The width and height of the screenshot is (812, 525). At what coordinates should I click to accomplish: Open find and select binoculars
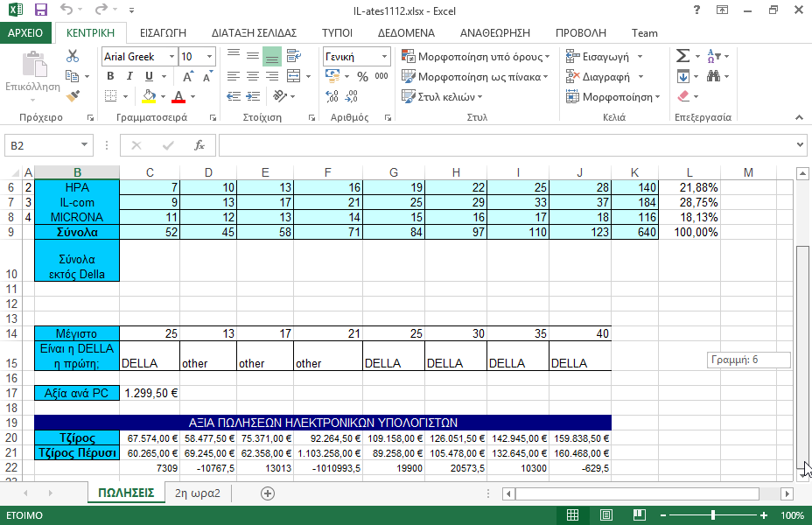click(714, 76)
